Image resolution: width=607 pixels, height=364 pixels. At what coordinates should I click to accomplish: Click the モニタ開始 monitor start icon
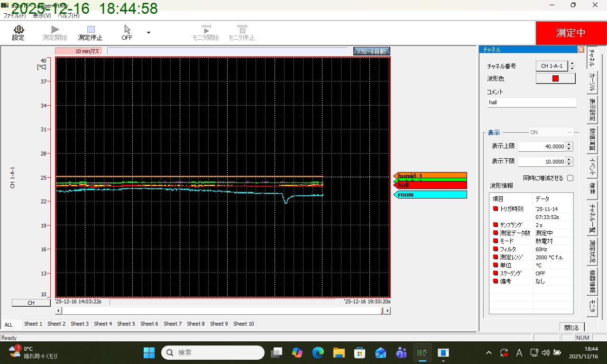pos(205,32)
